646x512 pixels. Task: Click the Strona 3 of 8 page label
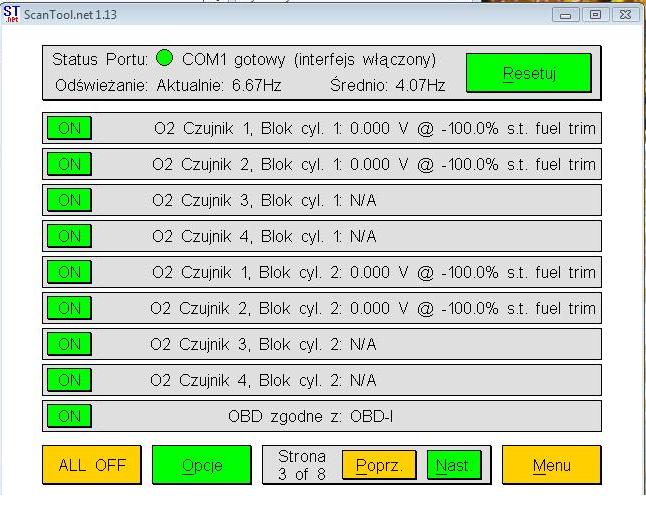coord(301,465)
